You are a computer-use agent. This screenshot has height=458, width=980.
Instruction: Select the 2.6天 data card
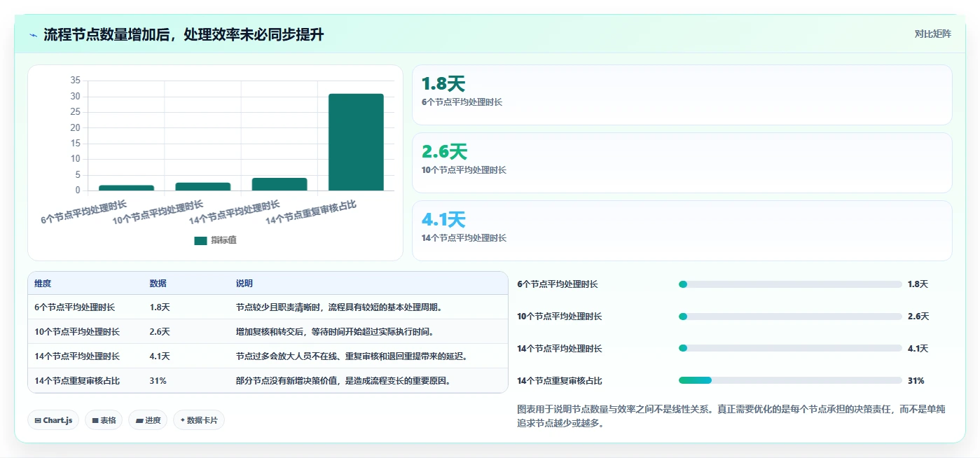click(682, 163)
